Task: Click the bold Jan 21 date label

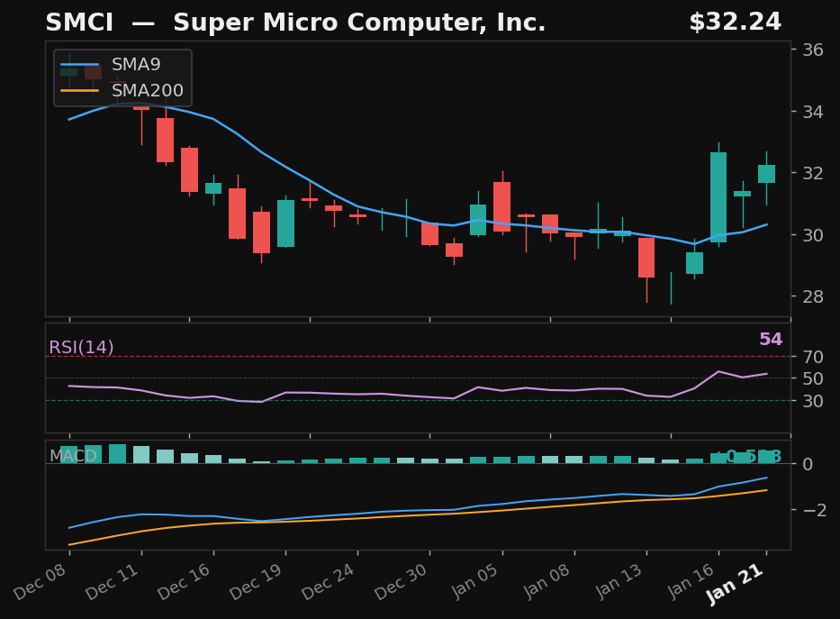Action: (x=735, y=586)
